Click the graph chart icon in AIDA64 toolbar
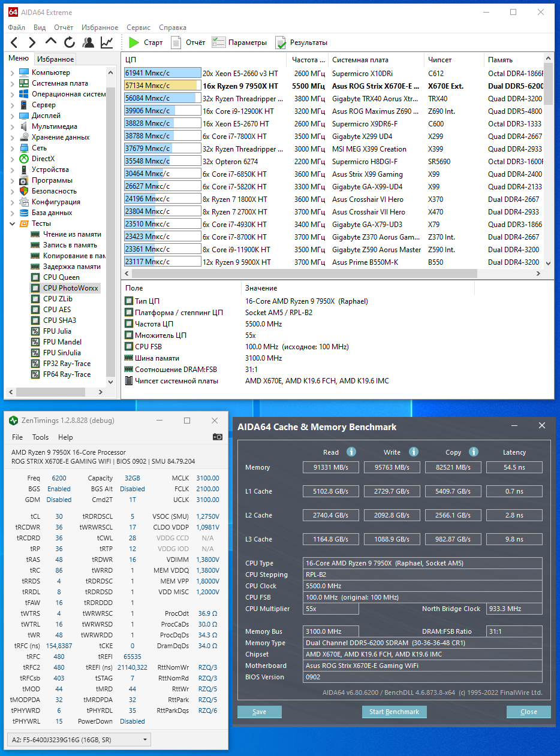The height and width of the screenshot is (756, 560). click(x=107, y=43)
